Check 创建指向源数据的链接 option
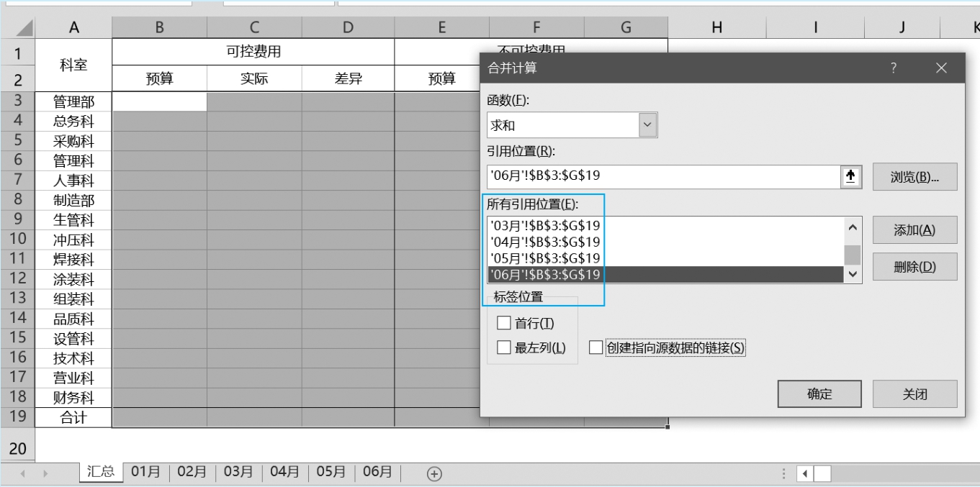The width and height of the screenshot is (980, 487). (595, 348)
